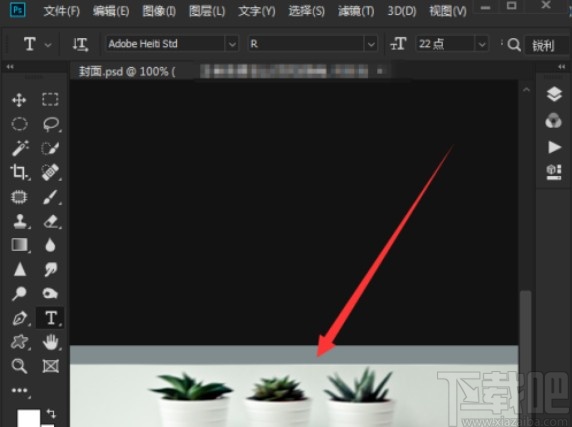Expand the right panel dock double-arrow
The image size is (572, 427).
coord(561,67)
